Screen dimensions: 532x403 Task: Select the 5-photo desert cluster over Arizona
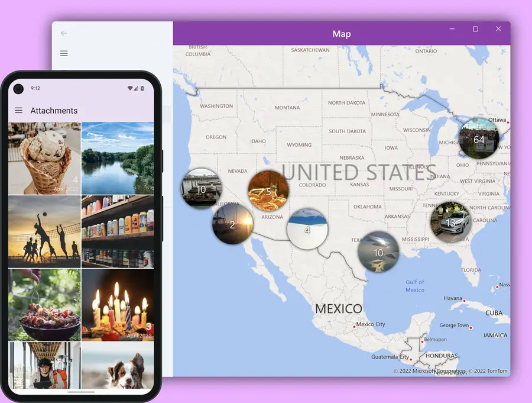point(268,191)
